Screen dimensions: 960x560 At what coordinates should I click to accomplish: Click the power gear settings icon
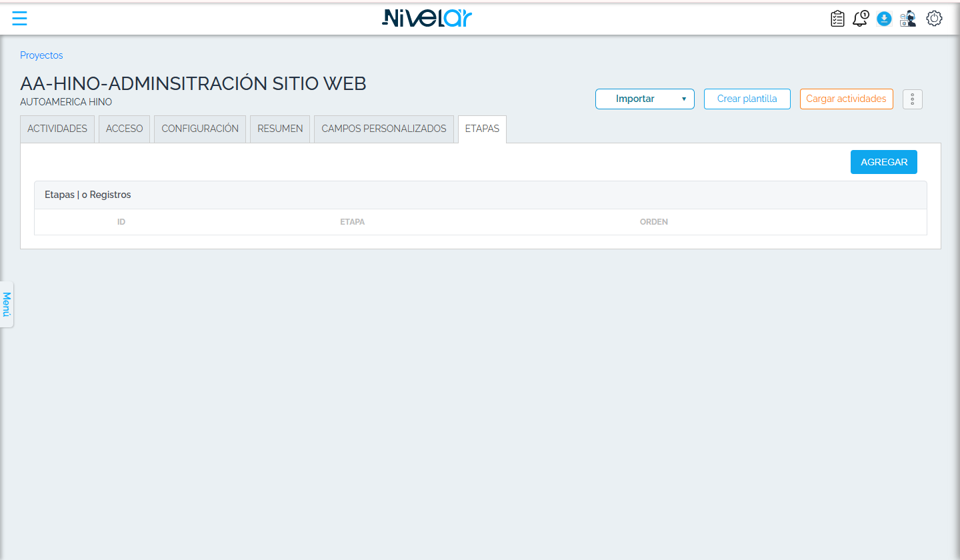click(x=935, y=19)
